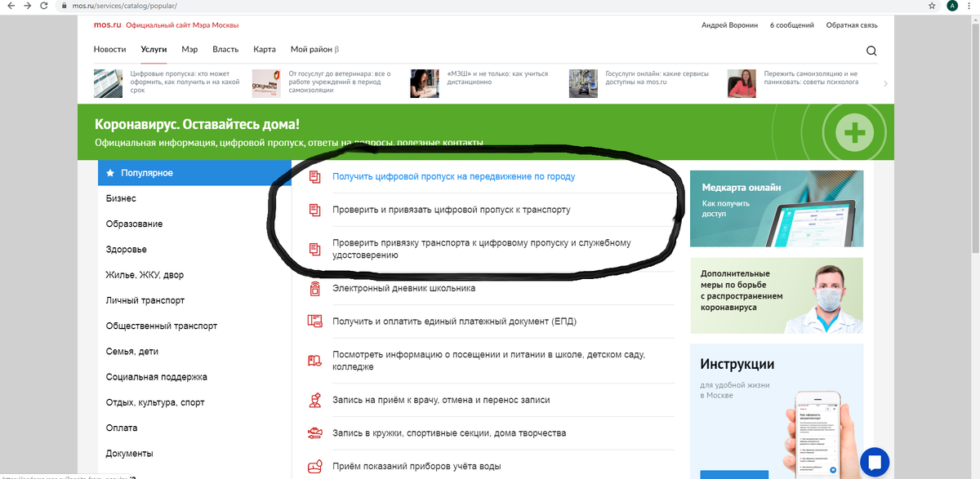The width and height of the screenshot is (980, 479).
Task: Open 'Электронный дневник школьника' link
Action: click(403, 288)
